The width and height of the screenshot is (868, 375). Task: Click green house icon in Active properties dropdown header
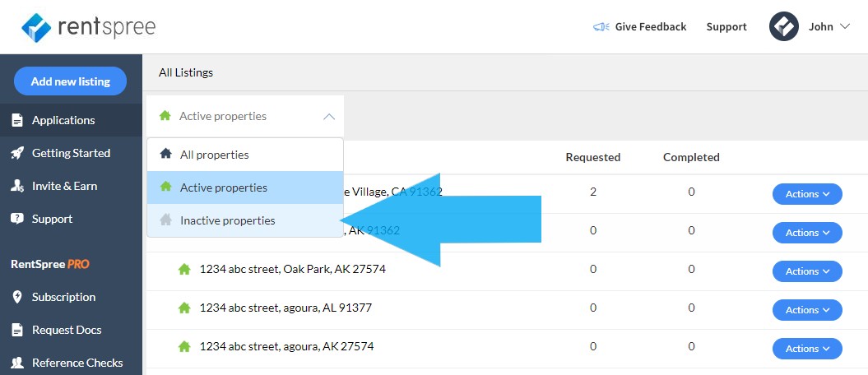click(x=165, y=116)
